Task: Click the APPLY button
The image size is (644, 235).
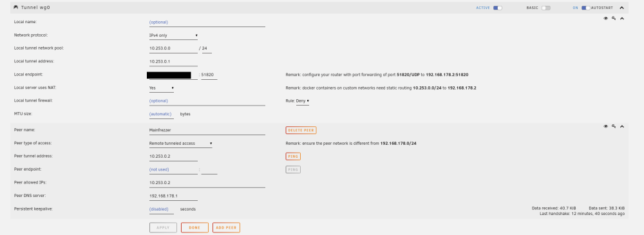Action: click(x=163, y=228)
